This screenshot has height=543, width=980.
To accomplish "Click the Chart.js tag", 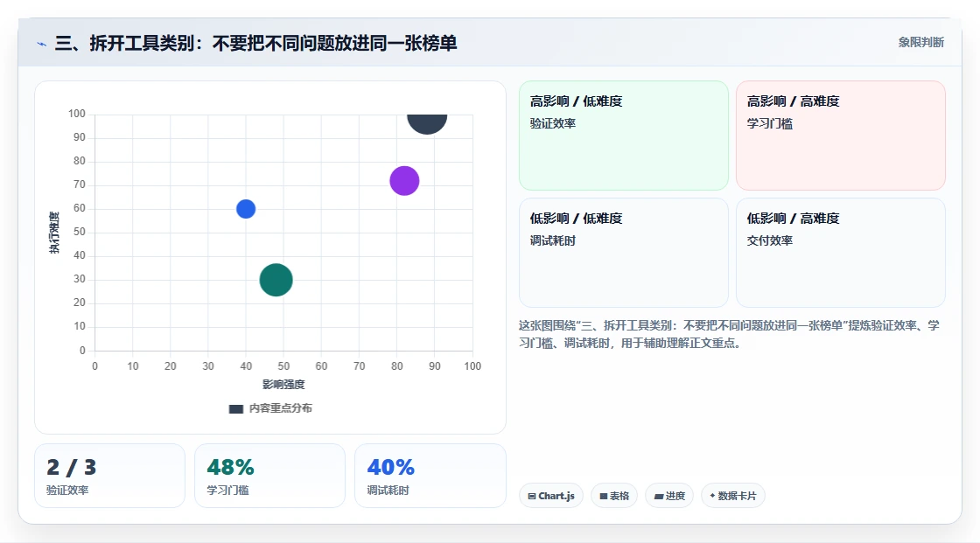I will pyautogui.click(x=551, y=496).
